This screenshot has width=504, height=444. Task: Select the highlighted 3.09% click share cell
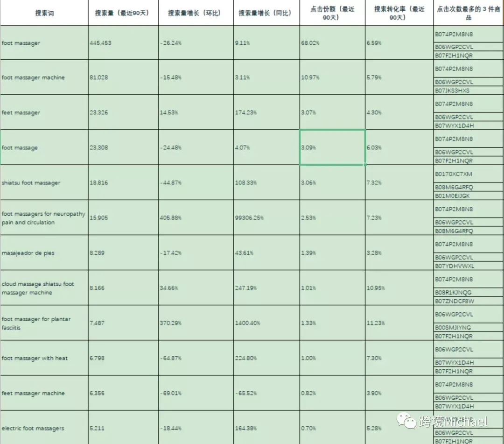click(332, 148)
